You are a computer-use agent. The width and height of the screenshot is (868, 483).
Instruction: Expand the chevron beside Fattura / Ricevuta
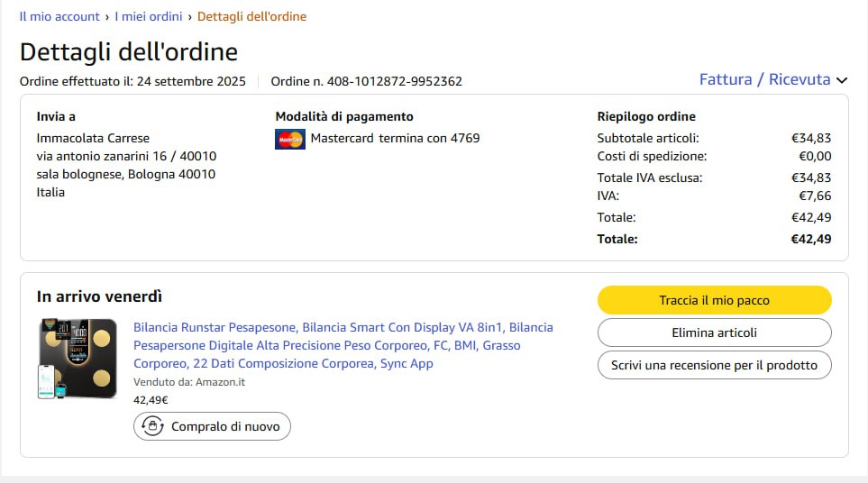(x=842, y=80)
